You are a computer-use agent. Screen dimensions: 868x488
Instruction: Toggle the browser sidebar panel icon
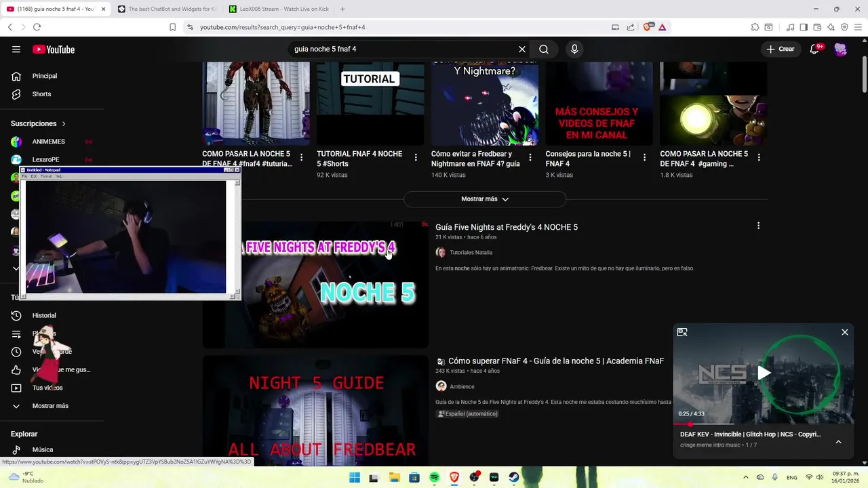(x=804, y=27)
